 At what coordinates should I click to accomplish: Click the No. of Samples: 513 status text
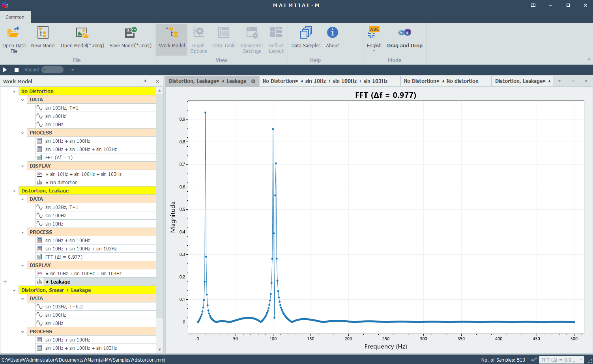(x=503, y=360)
